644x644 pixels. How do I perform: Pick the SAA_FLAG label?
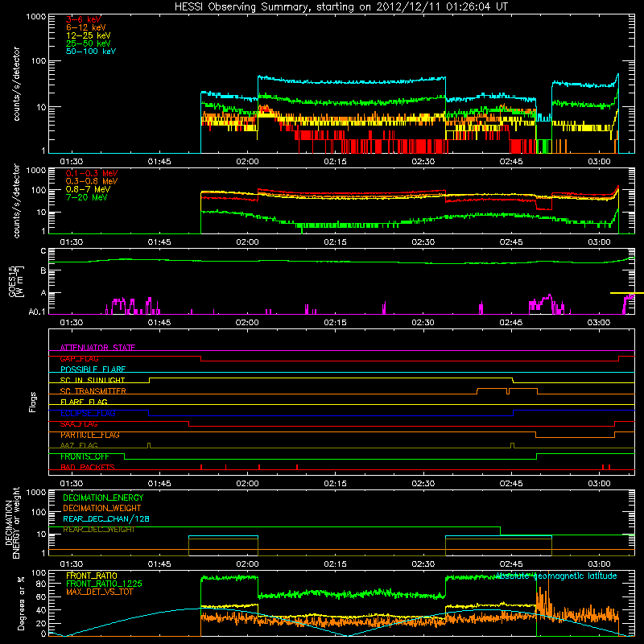click(79, 424)
